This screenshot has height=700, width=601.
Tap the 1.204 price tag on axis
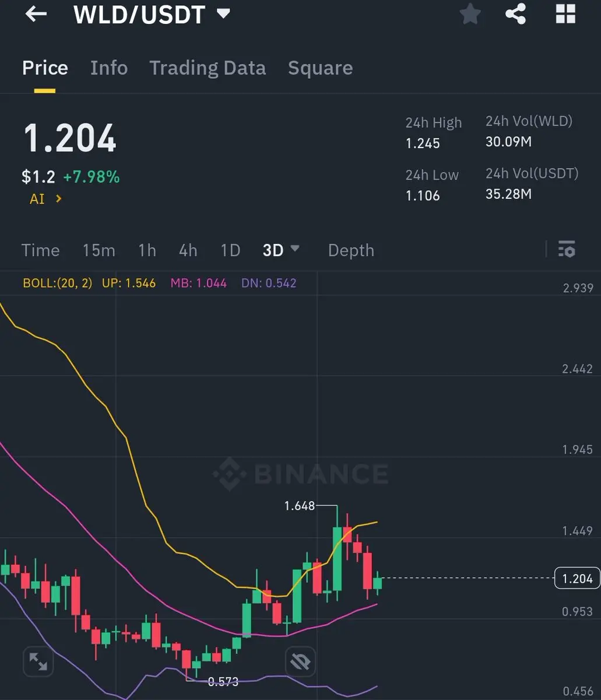pos(577,578)
